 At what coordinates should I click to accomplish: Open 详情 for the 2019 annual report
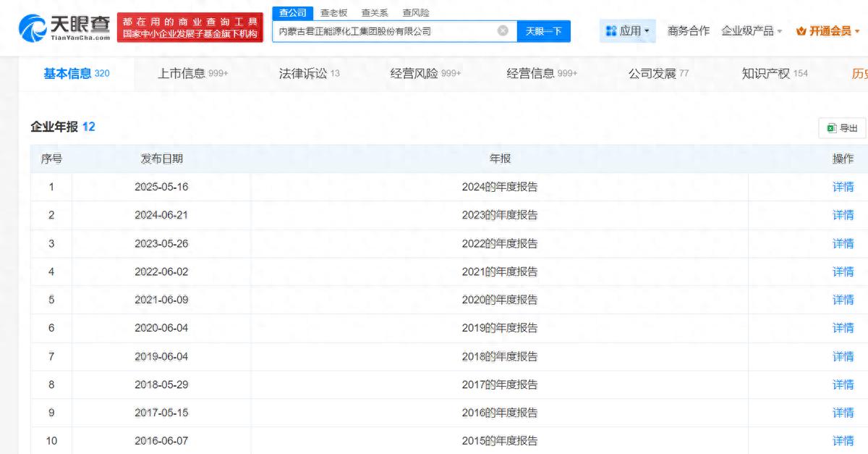843,328
